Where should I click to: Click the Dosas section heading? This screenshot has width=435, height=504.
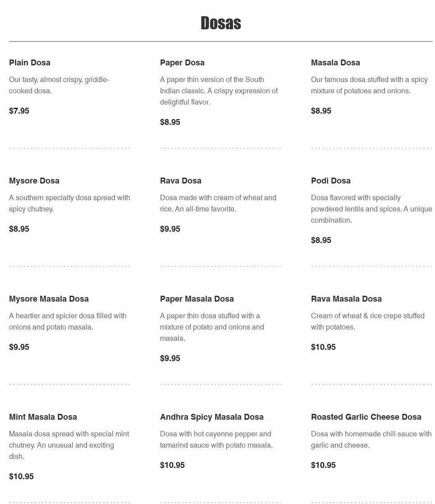[x=220, y=23]
